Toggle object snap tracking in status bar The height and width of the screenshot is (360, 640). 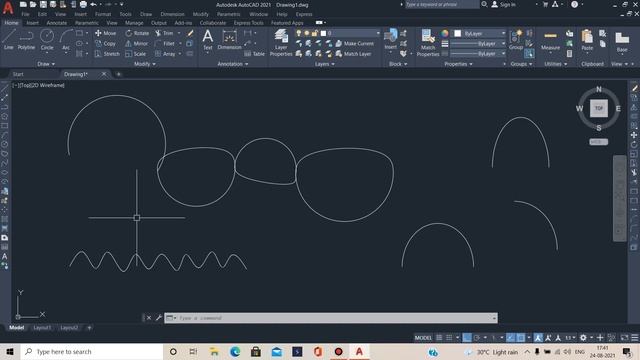(x=511, y=338)
